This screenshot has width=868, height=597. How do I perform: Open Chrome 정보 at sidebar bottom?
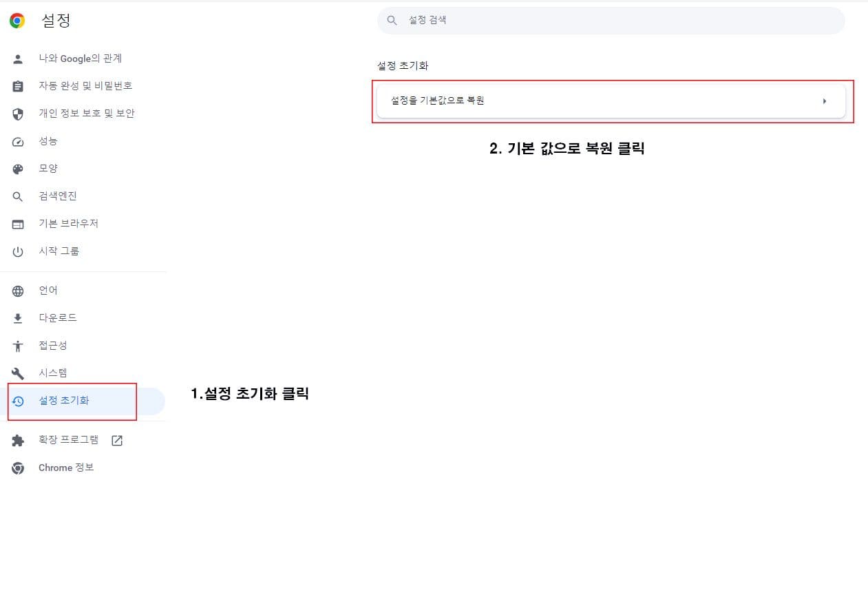point(66,468)
